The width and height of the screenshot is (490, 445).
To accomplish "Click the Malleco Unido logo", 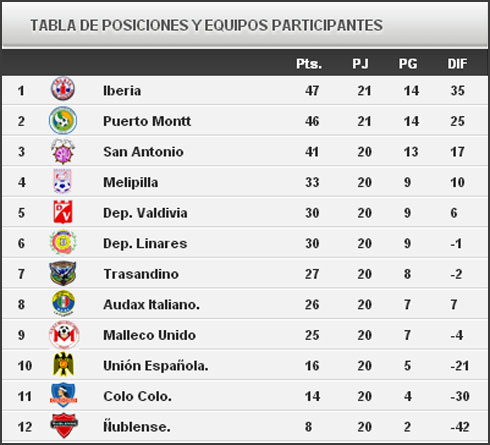I will 64,335.
